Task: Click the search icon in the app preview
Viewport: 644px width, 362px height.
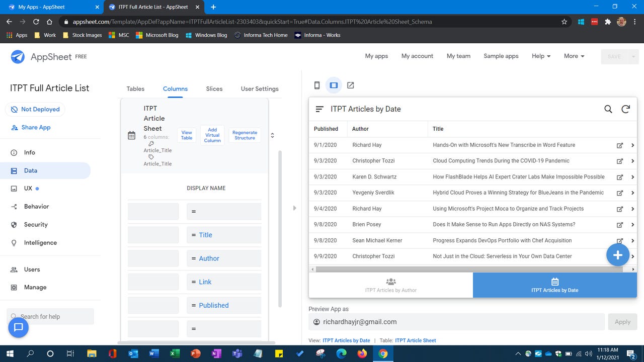Action: [x=608, y=109]
